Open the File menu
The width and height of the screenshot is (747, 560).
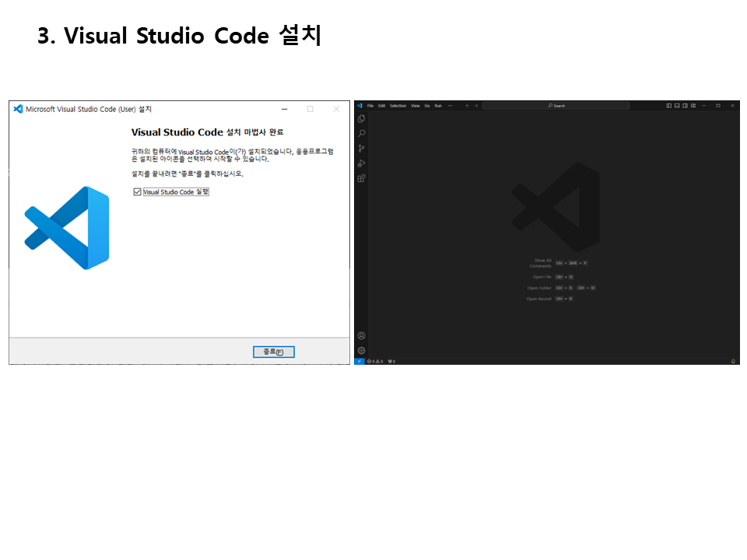click(x=370, y=106)
